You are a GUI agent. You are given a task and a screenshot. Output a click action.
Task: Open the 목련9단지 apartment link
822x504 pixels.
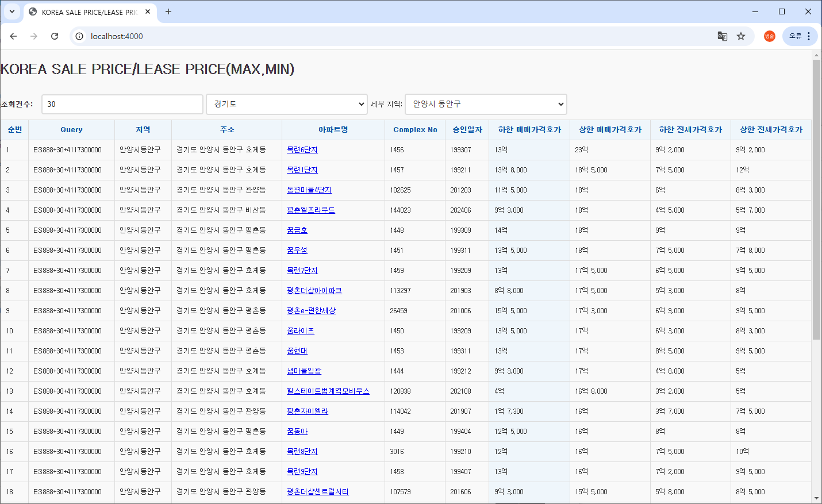302,472
